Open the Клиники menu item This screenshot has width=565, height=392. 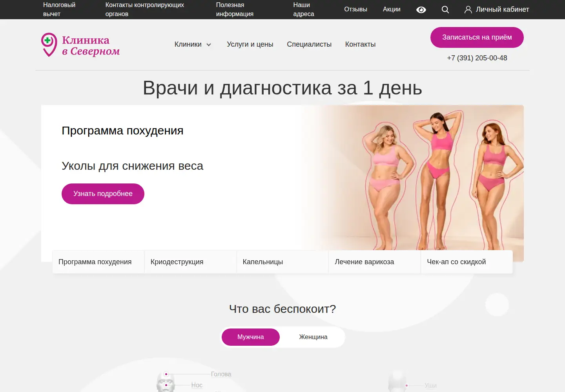click(188, 44)
